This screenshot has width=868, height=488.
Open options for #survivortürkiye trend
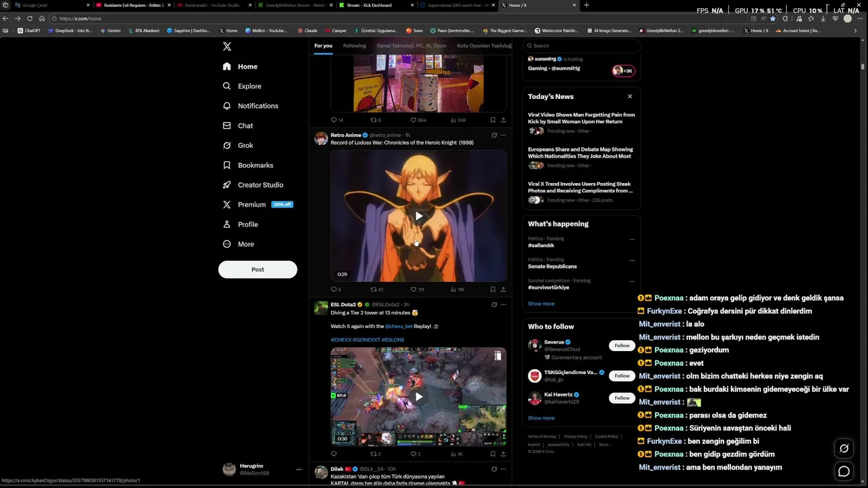[632, 281]
